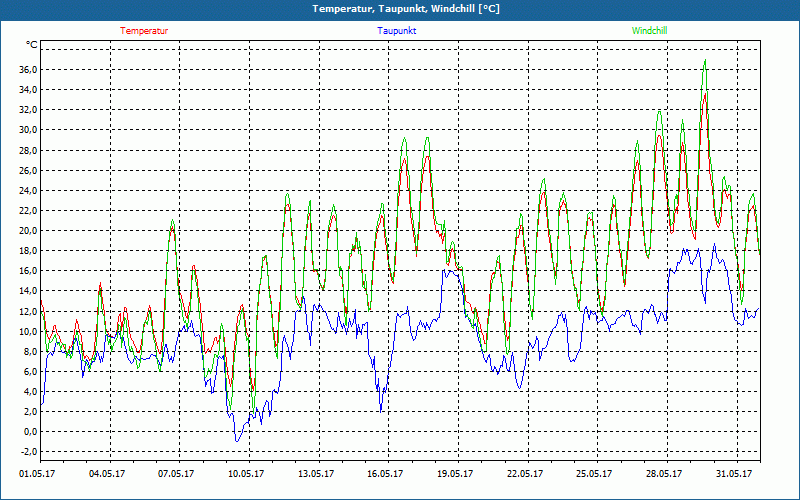Click the 25.05.17 date label
The height and width of the screenshot is (500, 800).
point(594,474)
